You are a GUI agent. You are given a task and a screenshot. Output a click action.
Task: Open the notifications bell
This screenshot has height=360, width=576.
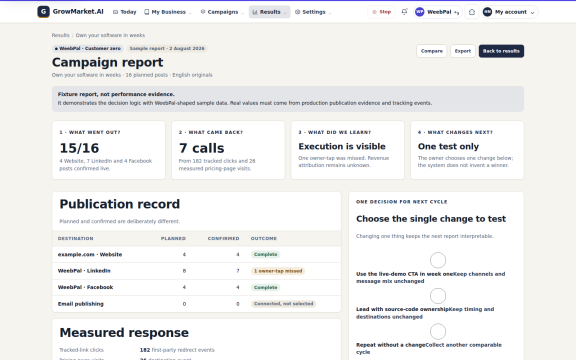coord(404,12)
